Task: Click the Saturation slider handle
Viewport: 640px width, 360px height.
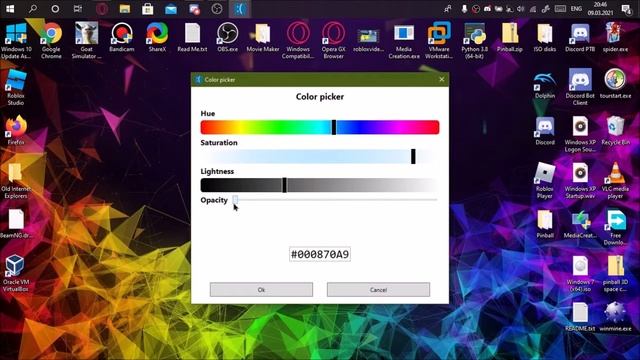Action: [x=413, y=156]
